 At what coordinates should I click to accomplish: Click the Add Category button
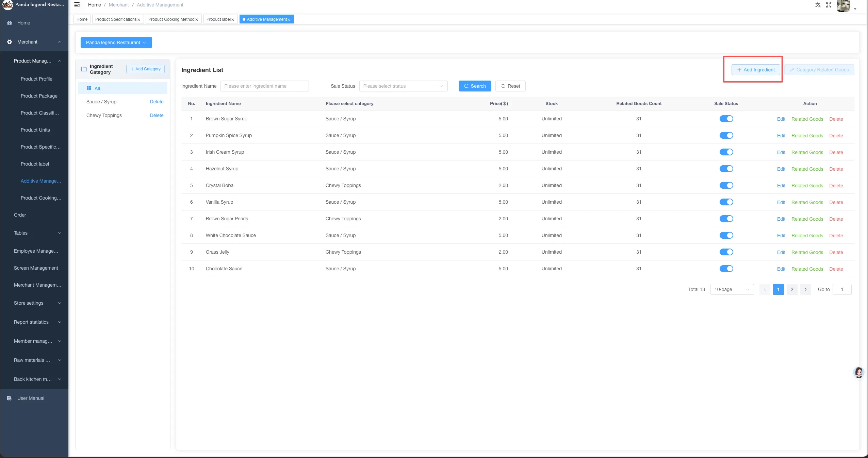pyautogui.click(x=145, y=69)
